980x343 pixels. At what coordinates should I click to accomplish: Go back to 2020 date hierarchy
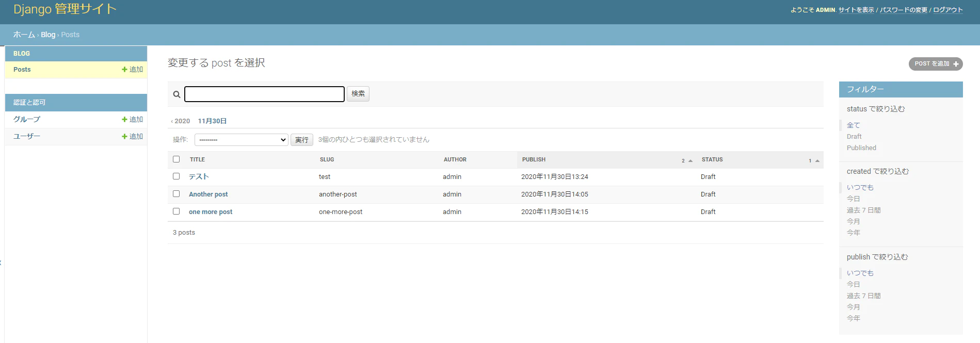coord(181,121)
